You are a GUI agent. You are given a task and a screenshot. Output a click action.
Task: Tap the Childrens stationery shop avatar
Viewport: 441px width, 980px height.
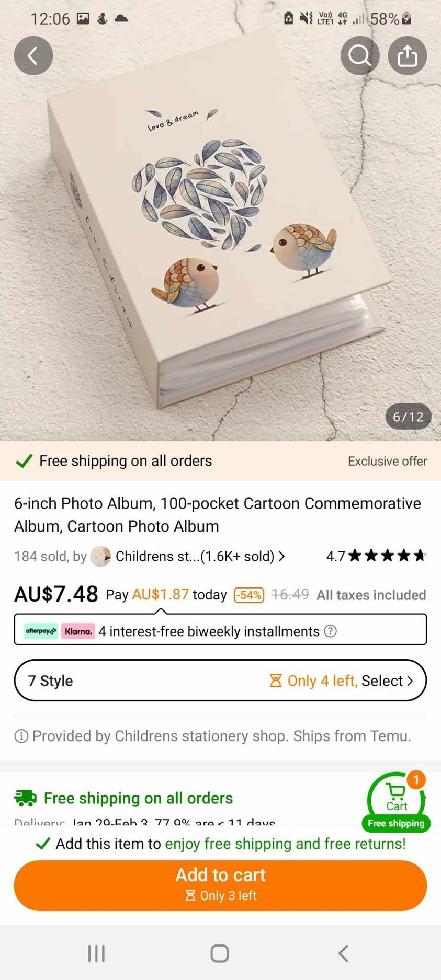[x=100, y=556]
